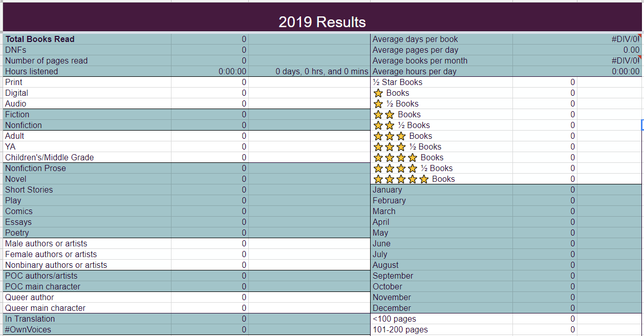Select the 2019 Results header cell
644x336 pixels.
pos(322,17)
